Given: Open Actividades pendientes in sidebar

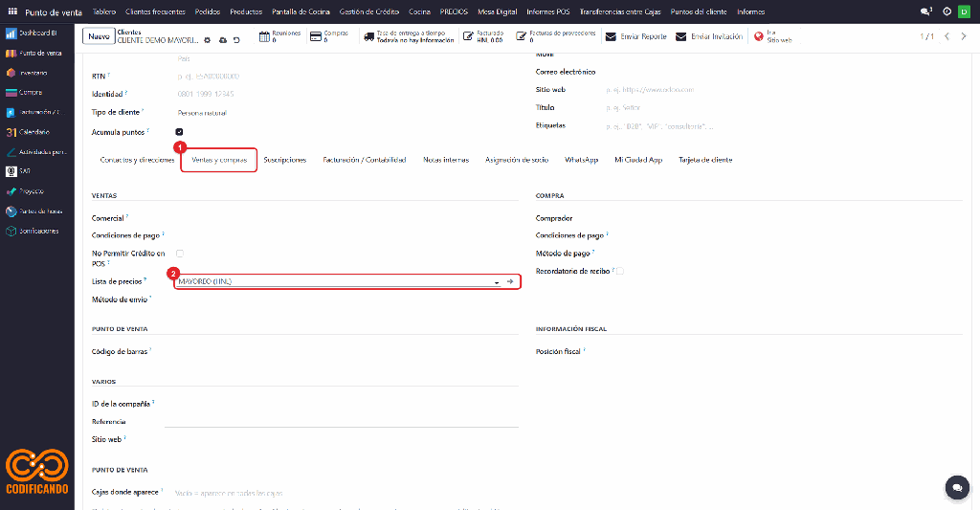Looking at the screenshot, I should tap(37, 152).
